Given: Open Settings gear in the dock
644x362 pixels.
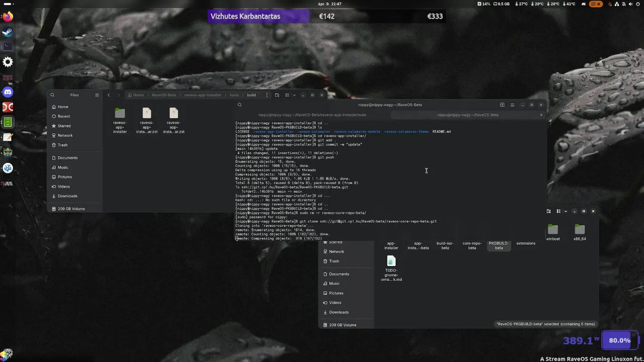Looking at the screenshot, I should [x=8, y=62].
